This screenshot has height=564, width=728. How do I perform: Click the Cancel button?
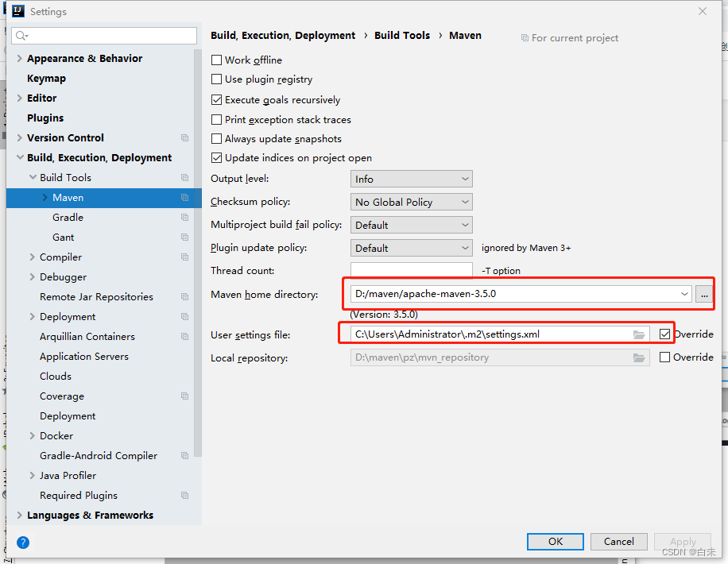618,542
